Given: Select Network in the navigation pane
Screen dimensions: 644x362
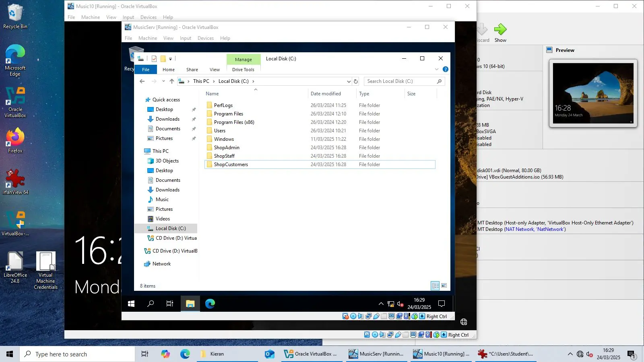Looking at the screenshot, I should pyautogui.click(x=161, y=264).
